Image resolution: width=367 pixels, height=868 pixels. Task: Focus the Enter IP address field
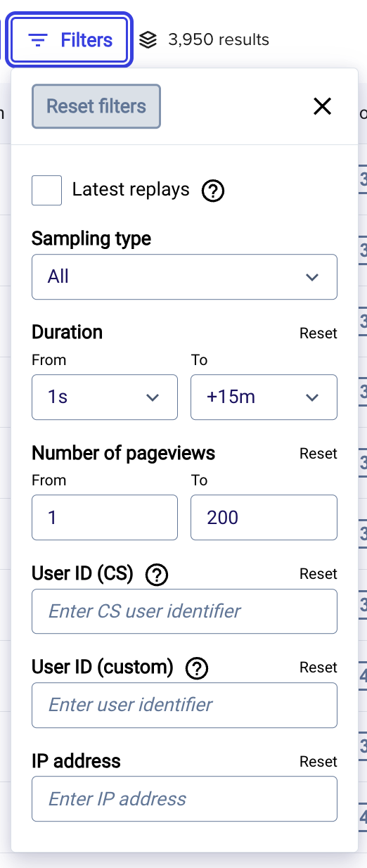tap(184, 799)
